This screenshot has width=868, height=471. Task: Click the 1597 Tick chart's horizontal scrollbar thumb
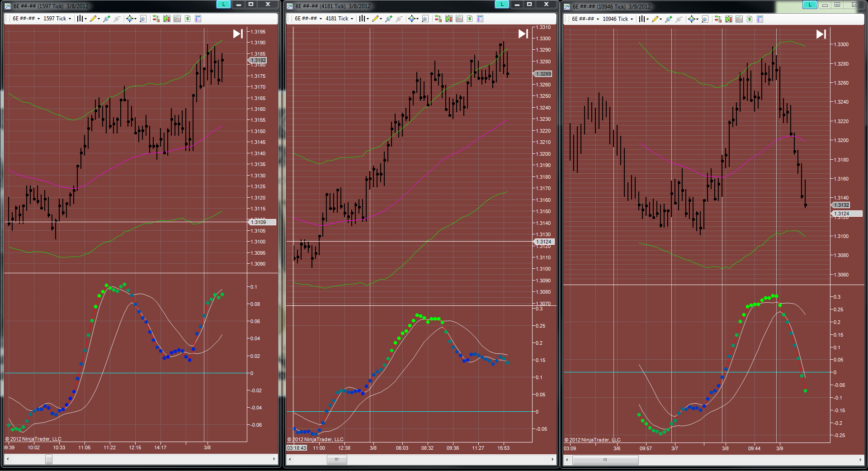point(49,459)
